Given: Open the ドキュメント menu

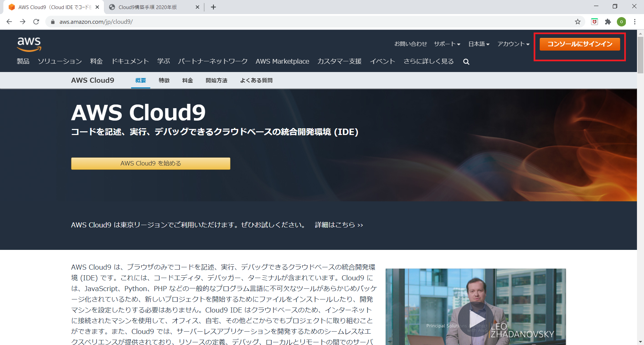Looking at the screenshot, I should tap(130, 61).
